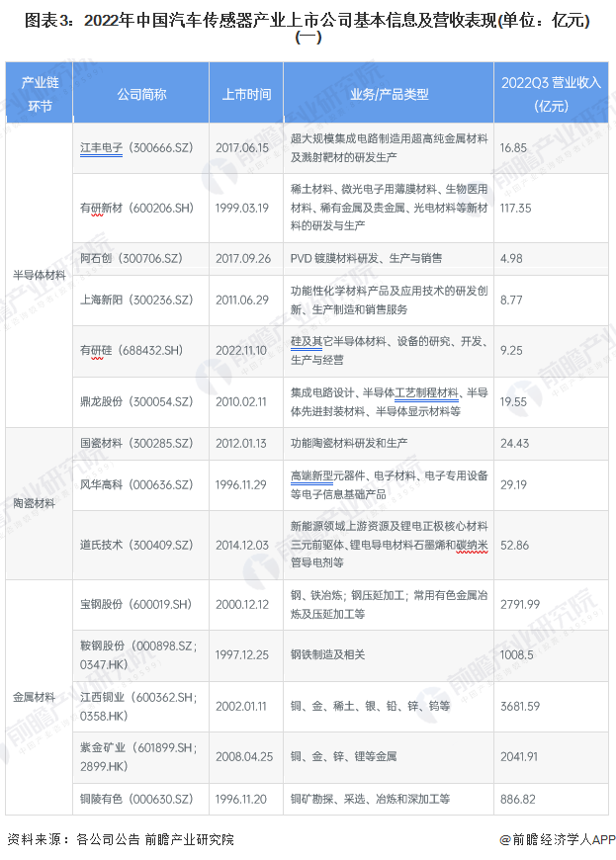
Task: Select company 上海新阳 (300236.SZ)
Action: tap(136, 301)
